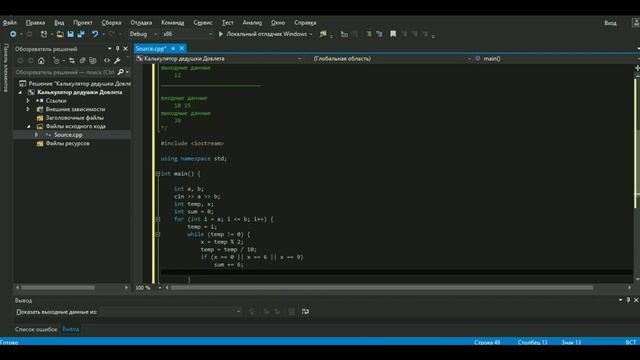Click the collapse all icon in Solution Explorer
The image size is (640, 360).
(x=82, y=61)
